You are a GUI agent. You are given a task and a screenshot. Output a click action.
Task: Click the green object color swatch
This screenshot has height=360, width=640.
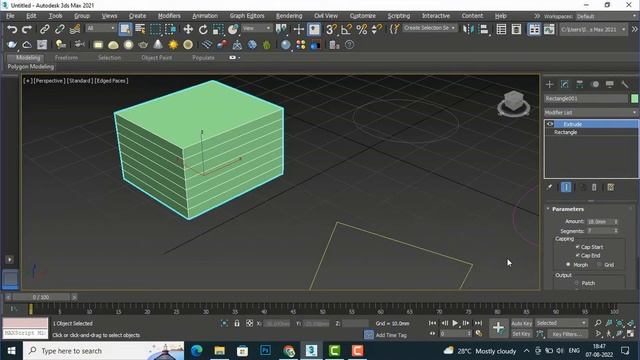[x=634, y=98]
